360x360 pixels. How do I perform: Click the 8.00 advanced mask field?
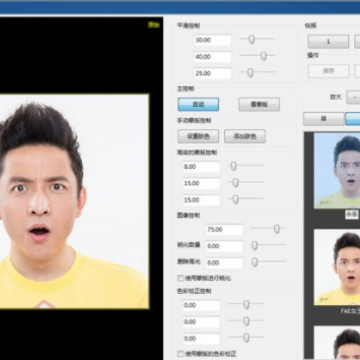click(x=201, y=167)
